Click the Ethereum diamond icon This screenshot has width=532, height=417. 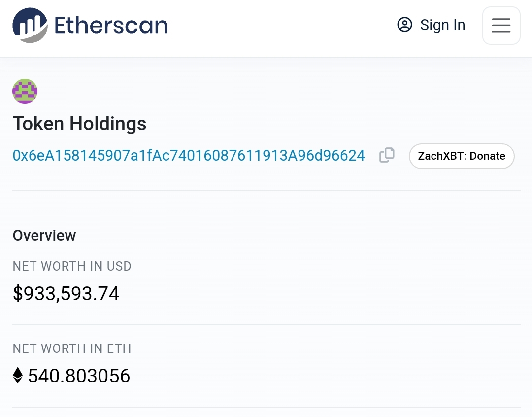(x=18, y=376)
